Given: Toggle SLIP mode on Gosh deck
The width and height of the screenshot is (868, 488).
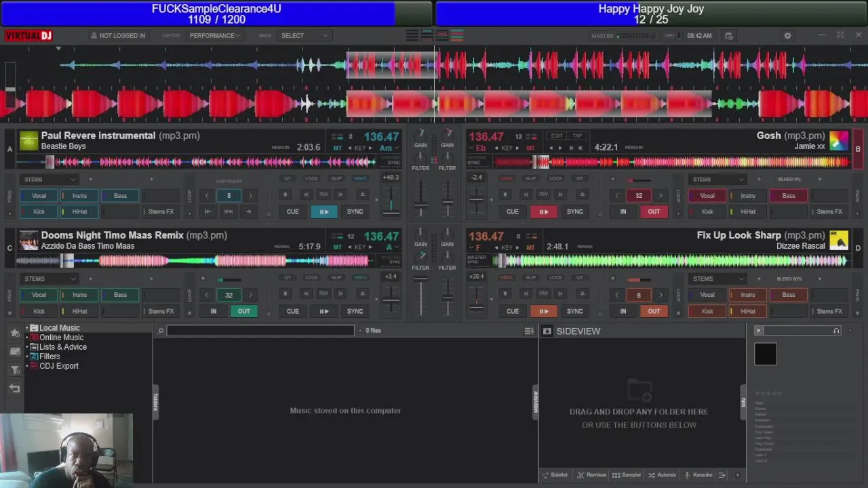Looking at the screenshot, I should (x=531, y=178).
